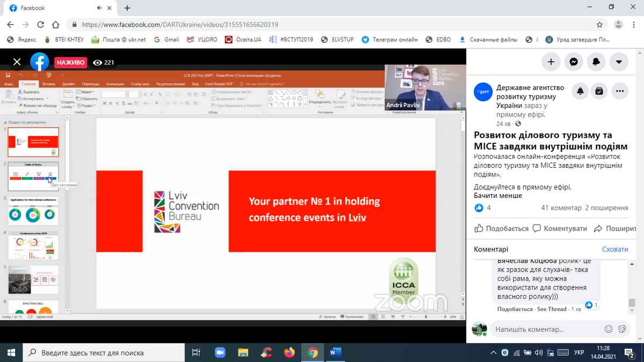The width and height of the screenshot is (644, 362).
Task: Like the post with Подобається
Action: click(x=502, y=228)
